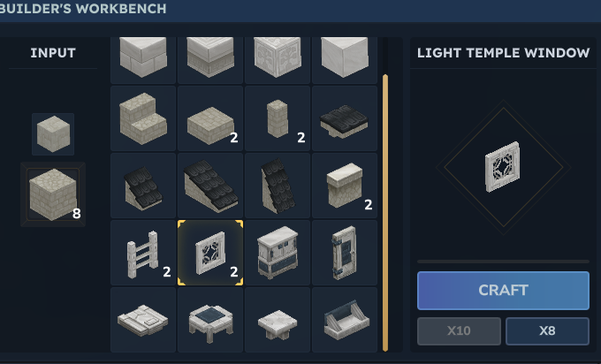
Task: Select the stone pillar recipe
Action: [x=278, y=118]
